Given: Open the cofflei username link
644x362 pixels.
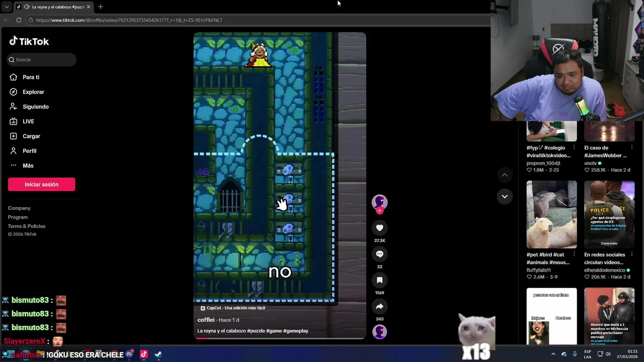Looking at the screenshot, I should (206, 320).
